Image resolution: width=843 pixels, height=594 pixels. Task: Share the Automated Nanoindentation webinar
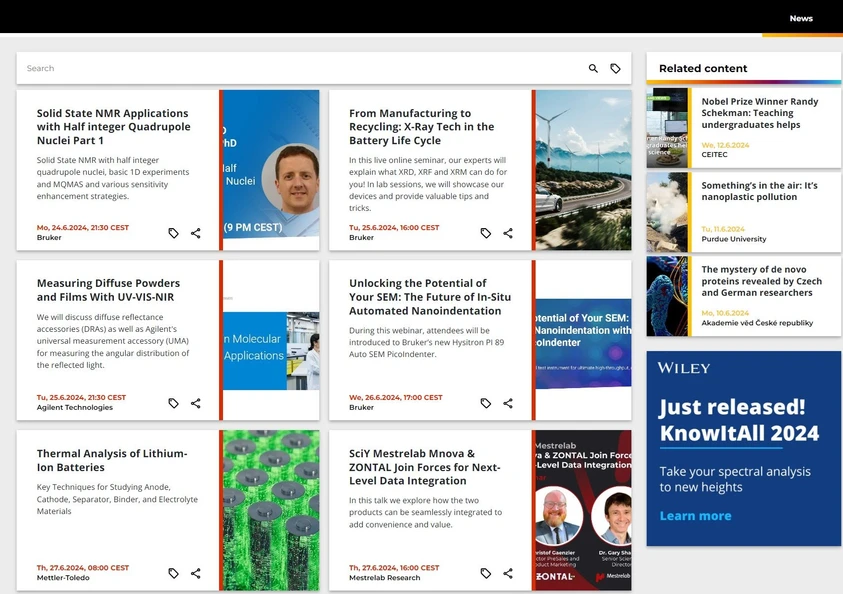[x=508, y=403]
